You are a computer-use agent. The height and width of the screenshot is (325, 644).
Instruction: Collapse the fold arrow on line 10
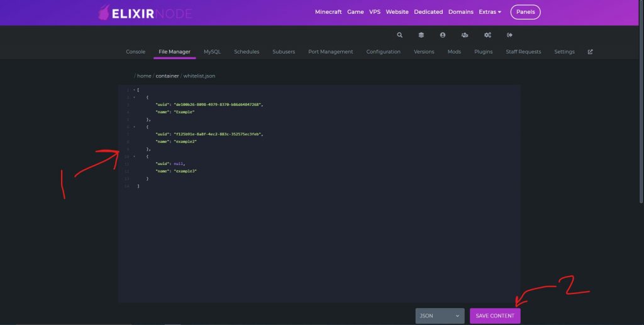tap(135, 157)
